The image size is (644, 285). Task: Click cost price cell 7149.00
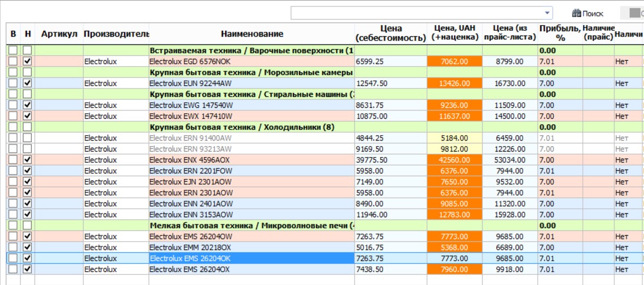tap(390, 182)
